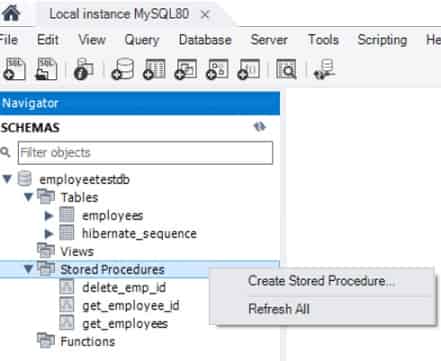This screenshot has width=441, height=361.
Task: Open the Query menu
Action: [142, 40]
